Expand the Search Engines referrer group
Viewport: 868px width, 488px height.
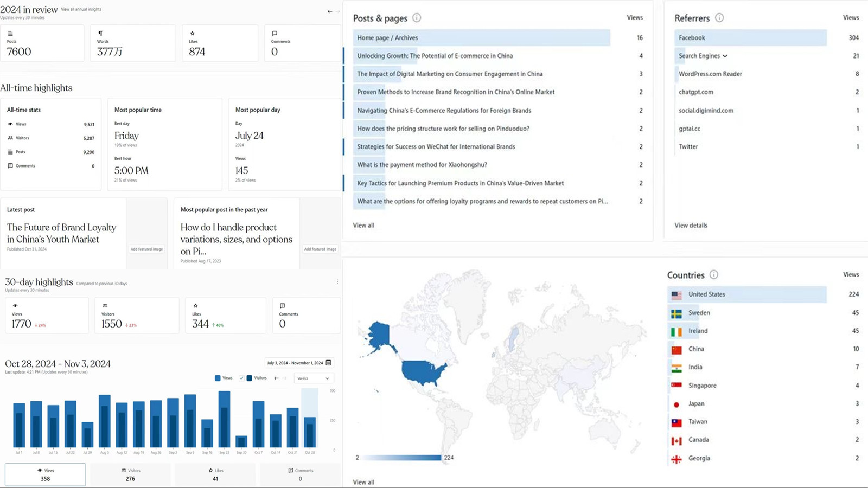[725, 56]
